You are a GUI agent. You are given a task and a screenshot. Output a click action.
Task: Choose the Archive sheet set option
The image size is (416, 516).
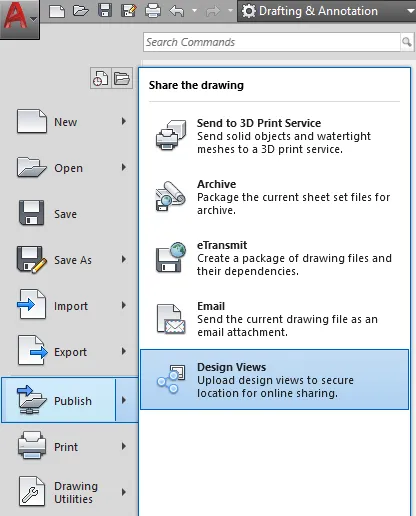pyautogui.click(x=274, y=197)
